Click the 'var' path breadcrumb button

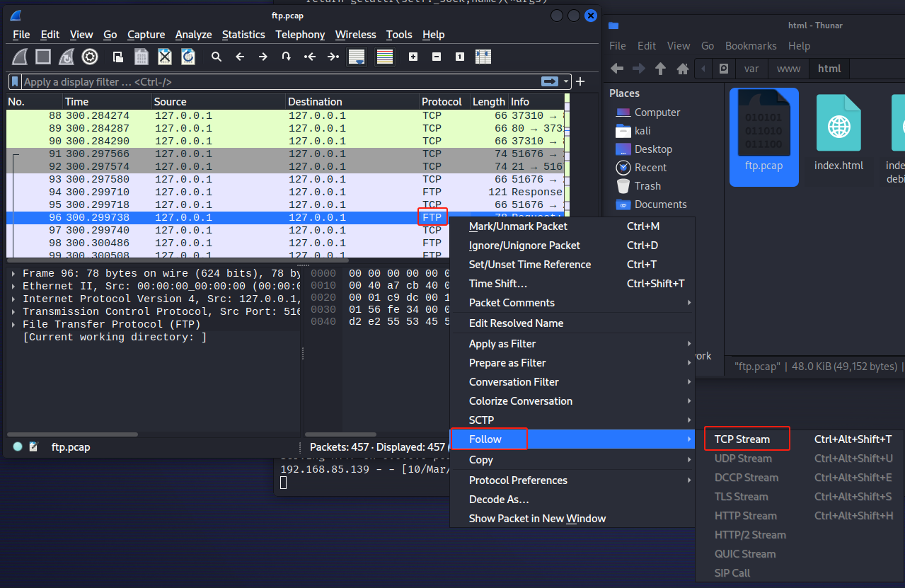pyautogui.click(x=751, y=69)
